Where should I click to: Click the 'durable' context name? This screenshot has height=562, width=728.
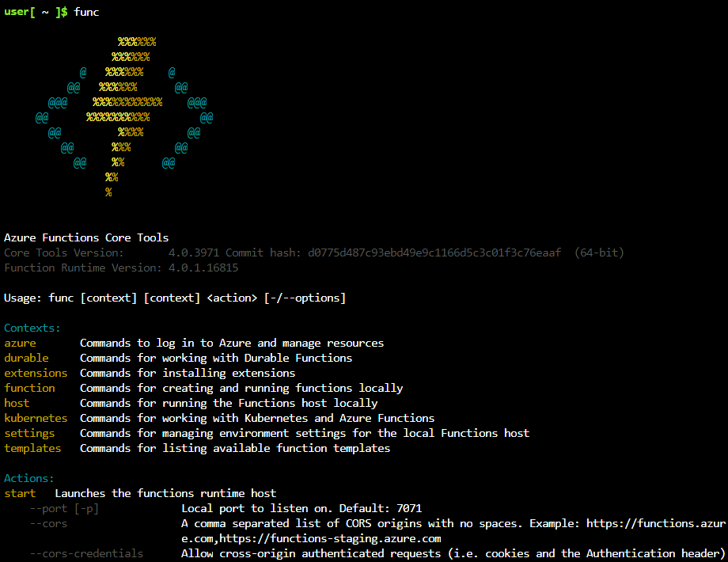tap(26, 358)
